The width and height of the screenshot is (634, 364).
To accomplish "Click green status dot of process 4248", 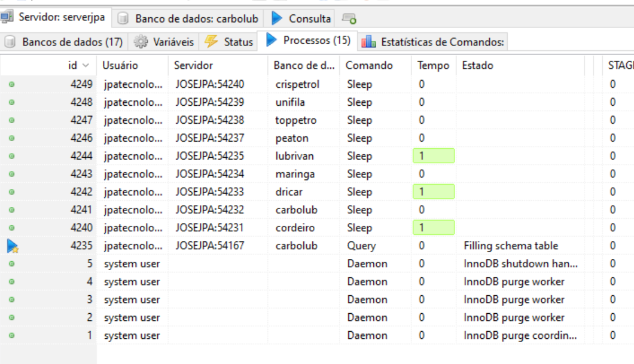I will (12, 102).
